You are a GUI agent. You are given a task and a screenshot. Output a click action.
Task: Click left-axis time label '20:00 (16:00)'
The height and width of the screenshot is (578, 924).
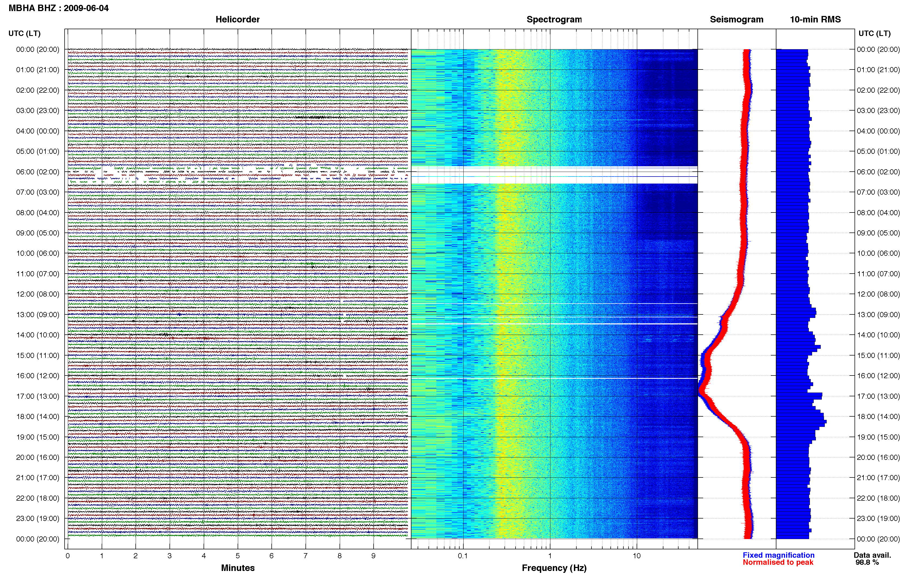(38, 457)
